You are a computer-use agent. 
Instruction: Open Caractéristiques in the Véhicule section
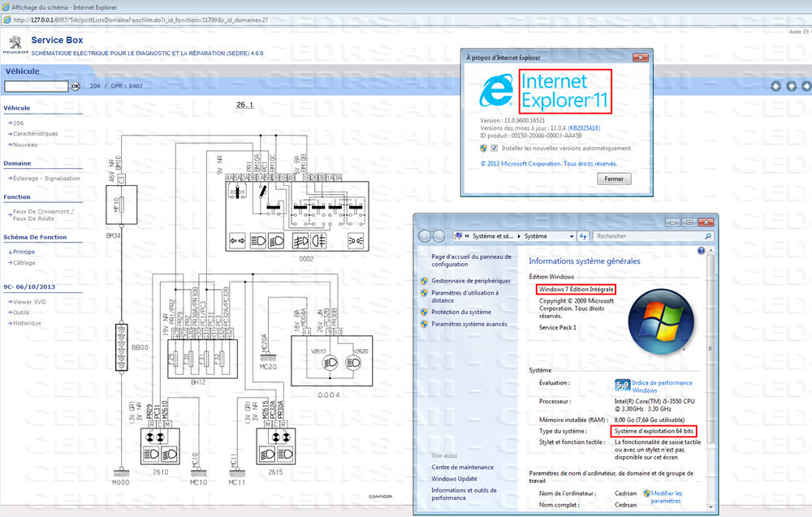pos(36,134)
